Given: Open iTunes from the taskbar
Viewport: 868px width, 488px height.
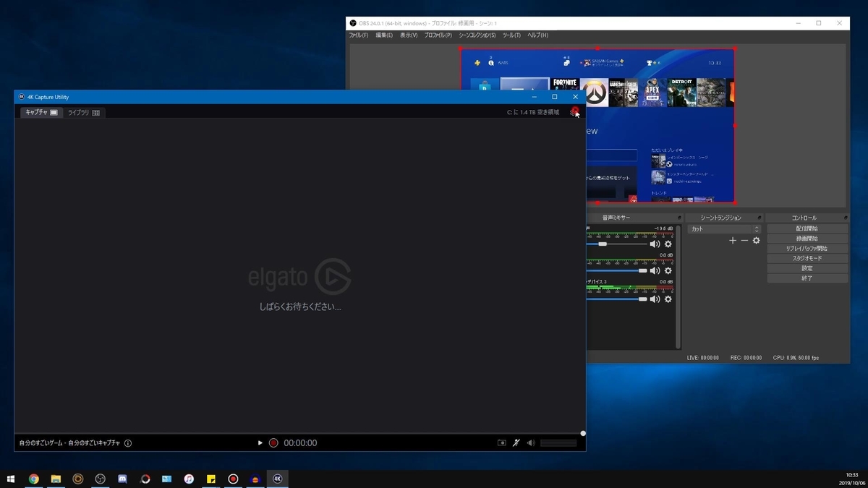Looking at the screenshot, I should tap(189, 479).
